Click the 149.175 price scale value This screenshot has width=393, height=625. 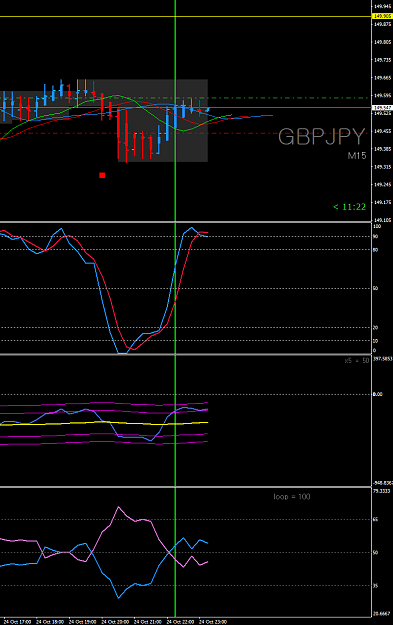(383, 202)
